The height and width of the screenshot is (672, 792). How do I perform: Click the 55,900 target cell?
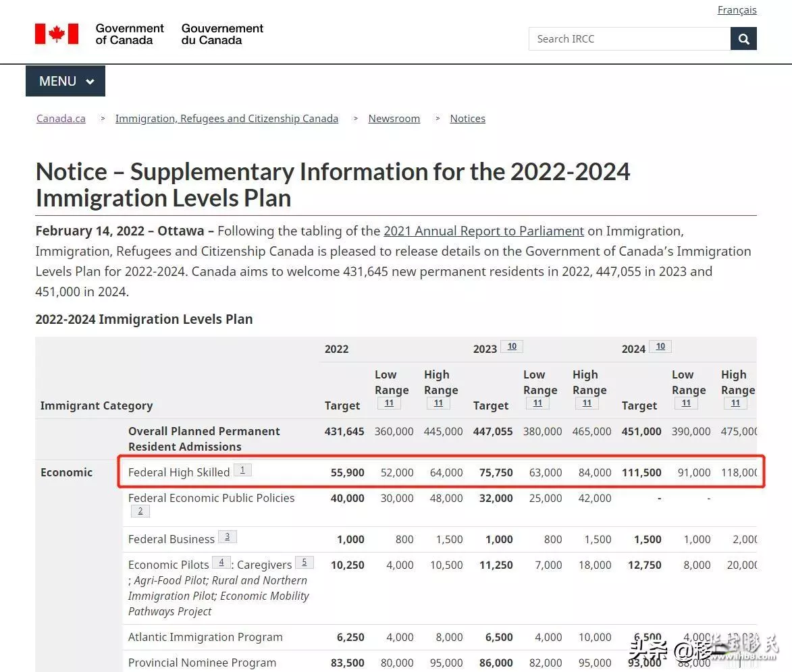coord(348,472)
